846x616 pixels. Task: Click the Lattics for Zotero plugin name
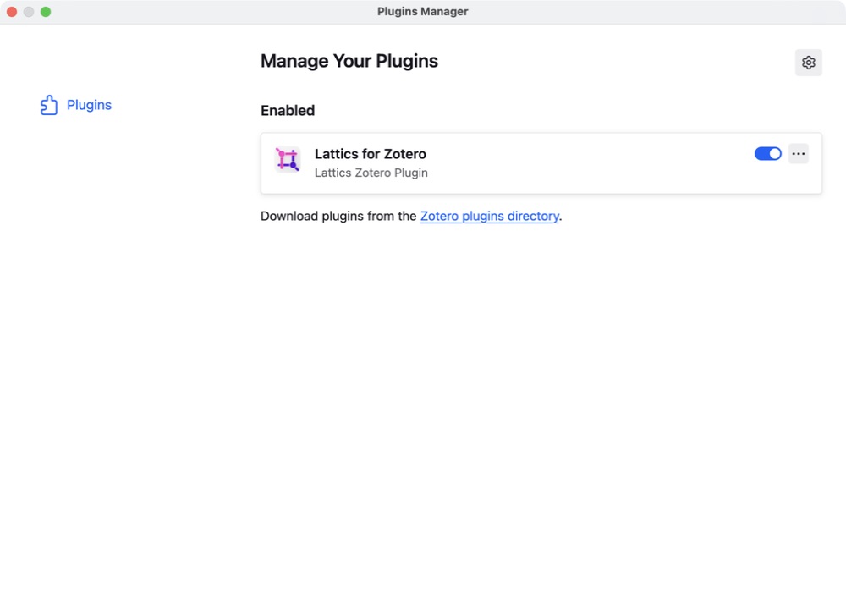point(371,154)
